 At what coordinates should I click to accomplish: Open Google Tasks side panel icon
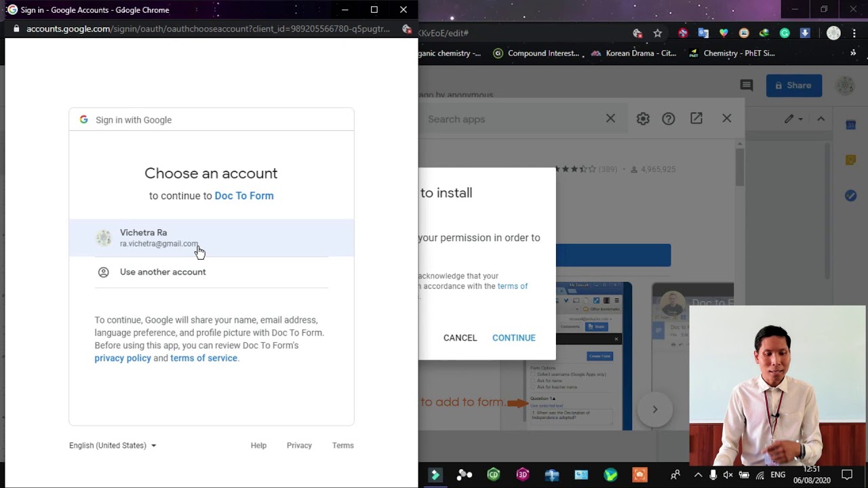tap(850, 196)
